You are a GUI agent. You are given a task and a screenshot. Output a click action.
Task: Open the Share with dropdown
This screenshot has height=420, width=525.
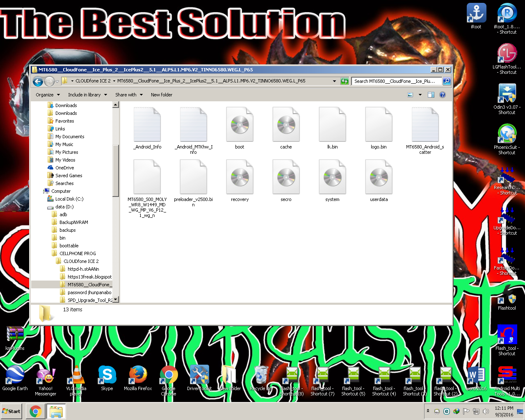click(x=129, y=95)
